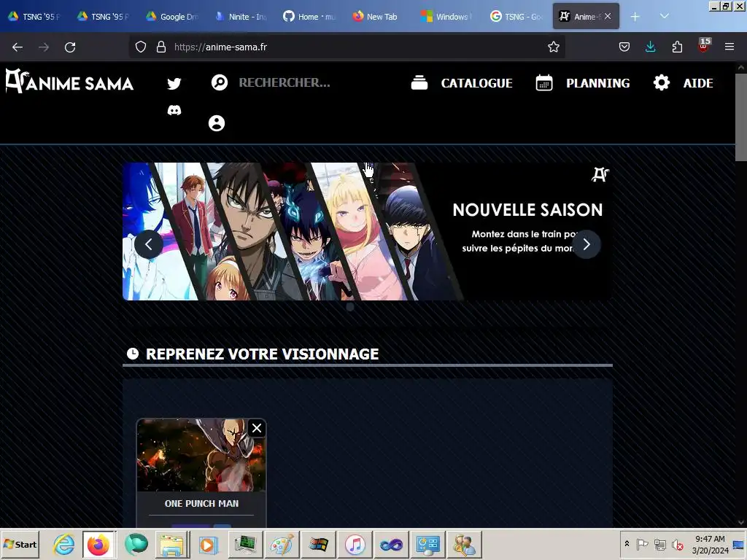
Task: Open the file explorer folder taskbar icon
Action: (171, 544)
